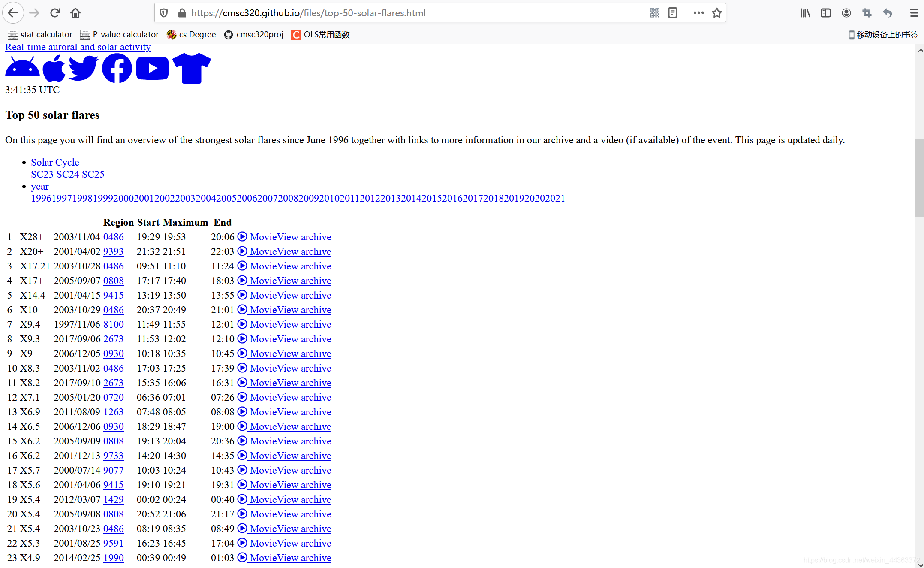
Task: Open Firefox hamburger menu
Action: [x=914, y=13]
